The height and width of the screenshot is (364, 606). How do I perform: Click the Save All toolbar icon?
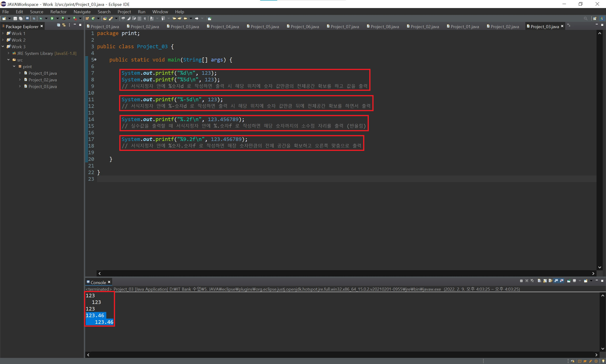point(21,18)
